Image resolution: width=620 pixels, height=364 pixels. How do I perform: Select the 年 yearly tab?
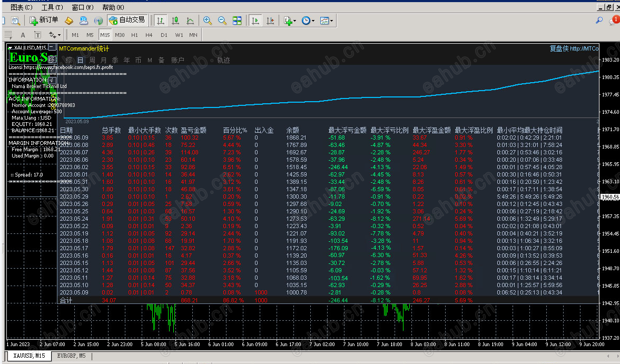click(x=126, y=60)
